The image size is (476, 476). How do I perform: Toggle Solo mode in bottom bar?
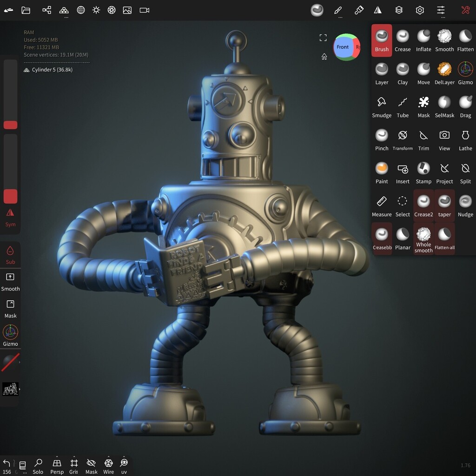tap(38, 466)
